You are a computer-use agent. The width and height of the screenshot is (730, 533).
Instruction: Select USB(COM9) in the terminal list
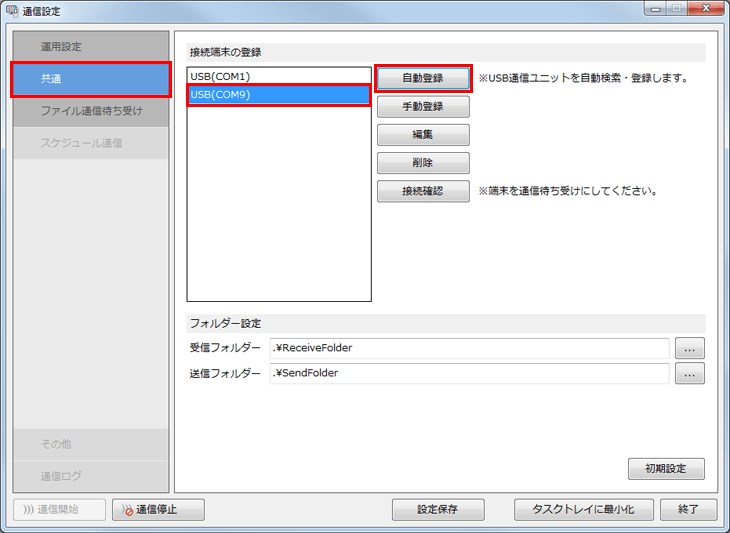pos(278,94)
